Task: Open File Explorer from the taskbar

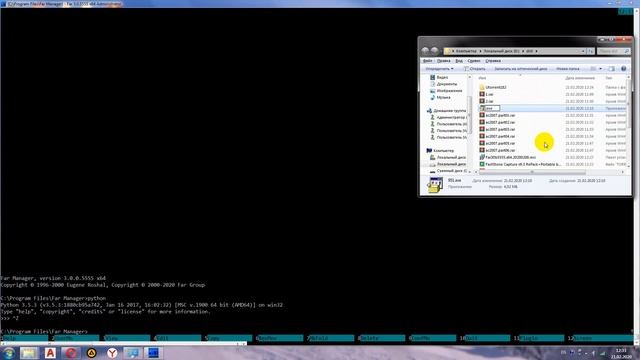Action: [29, 353]
